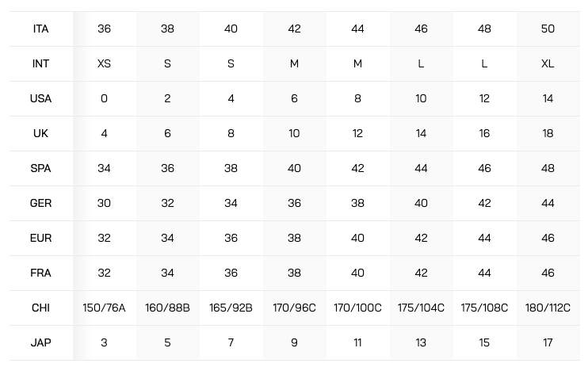Image resolution: width=588 pixels, height=371 pixels.
Task: Select Japanese size 17 cell
Action: pos(548,343)
